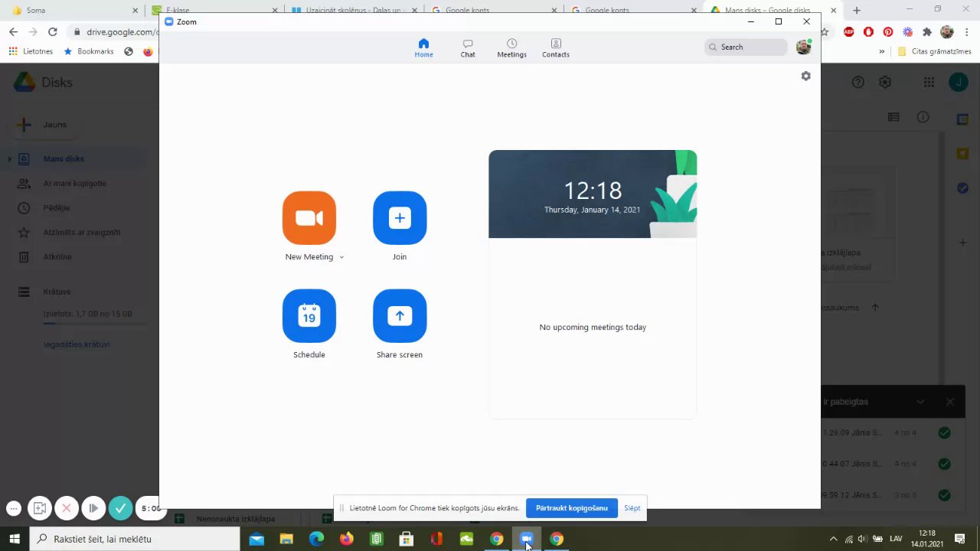Click the blue Join meeting icon
Image resolution: width=980 pixels, height=551 pixels.
coord(400,218)
